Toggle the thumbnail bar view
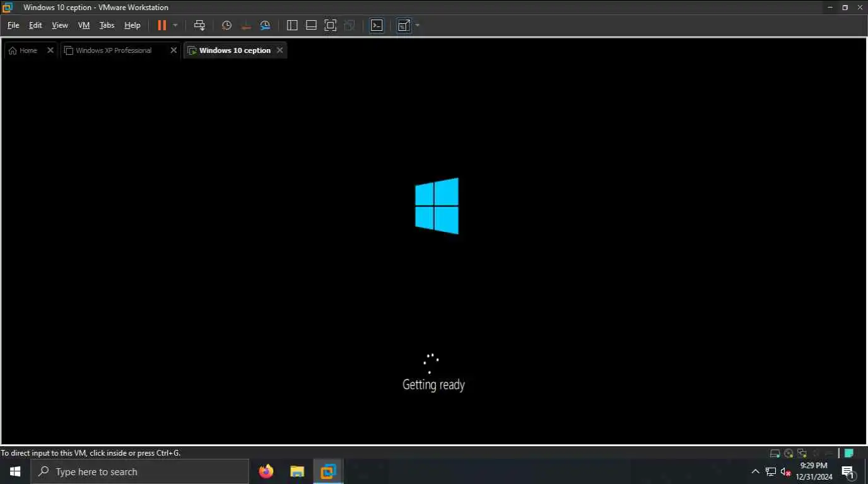The height and width of the screenshot is (484, 868). [311, 25]
